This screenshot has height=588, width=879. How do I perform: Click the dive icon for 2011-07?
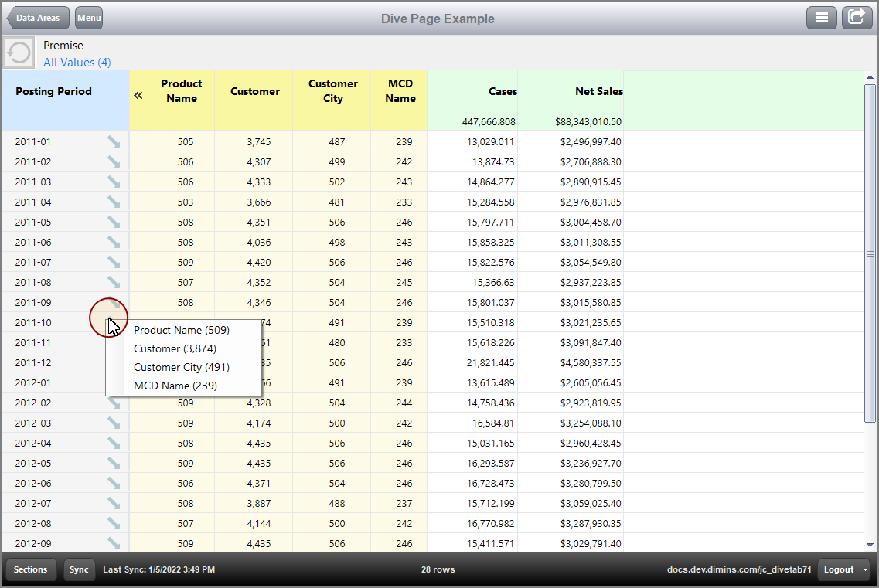coord(114,263)
